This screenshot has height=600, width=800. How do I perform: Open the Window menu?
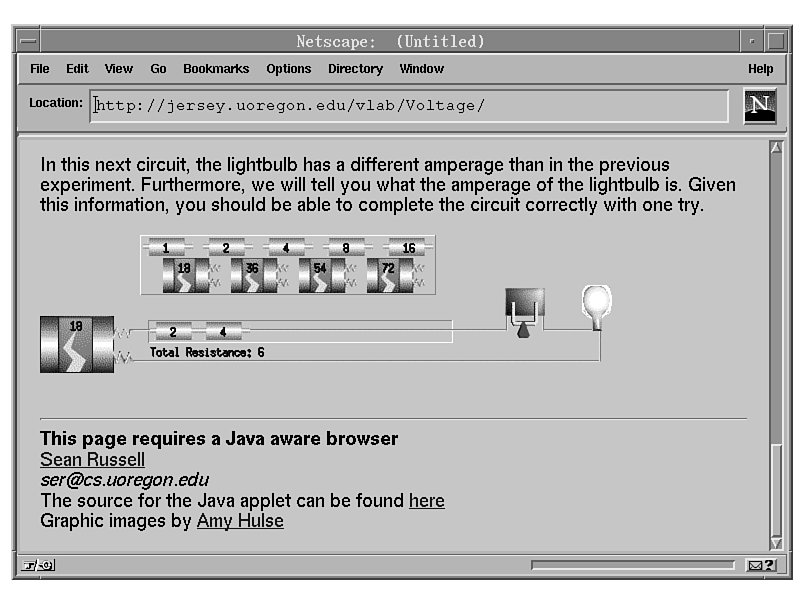click(x=421, y=68)
